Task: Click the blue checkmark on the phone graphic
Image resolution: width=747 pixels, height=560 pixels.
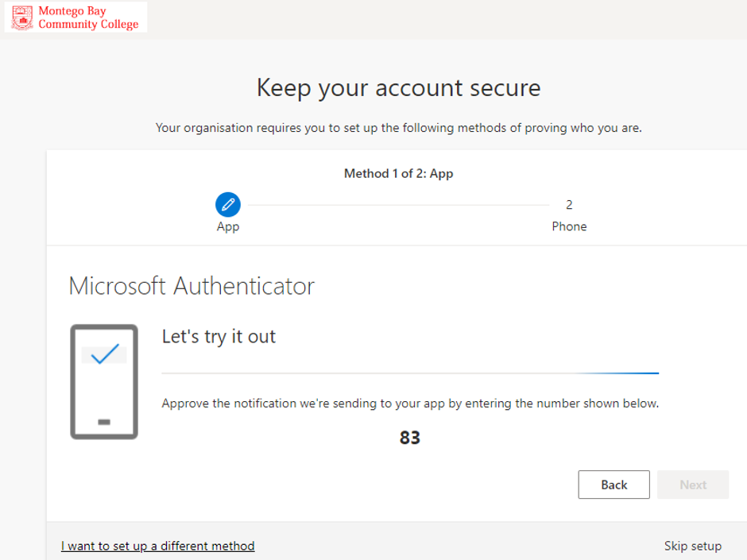Action: pos(105,353)
